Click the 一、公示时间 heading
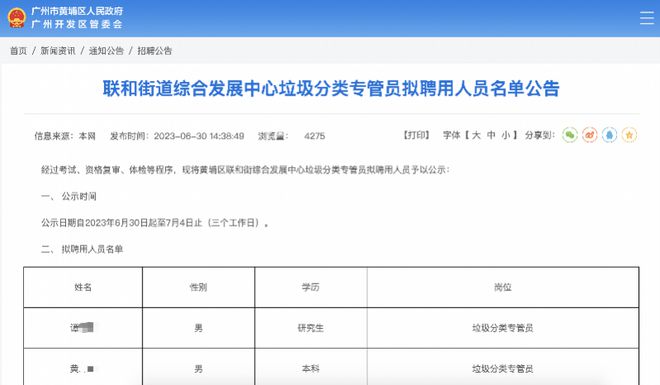 tap(69, 196)
